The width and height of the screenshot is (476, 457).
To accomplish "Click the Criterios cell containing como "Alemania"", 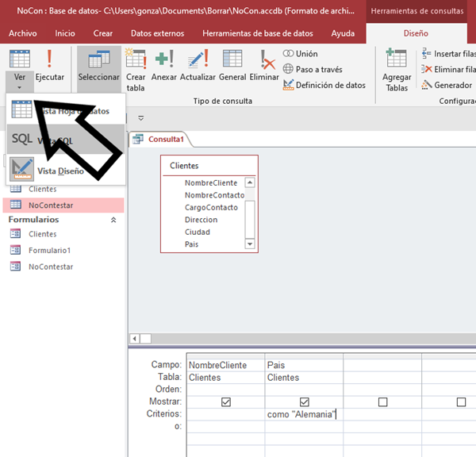I will tap(304, 414).
